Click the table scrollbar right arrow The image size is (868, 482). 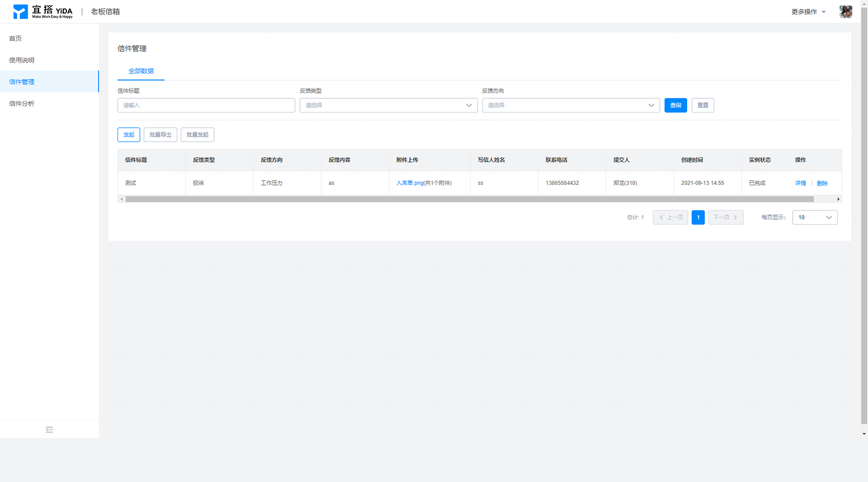point(838,199)
